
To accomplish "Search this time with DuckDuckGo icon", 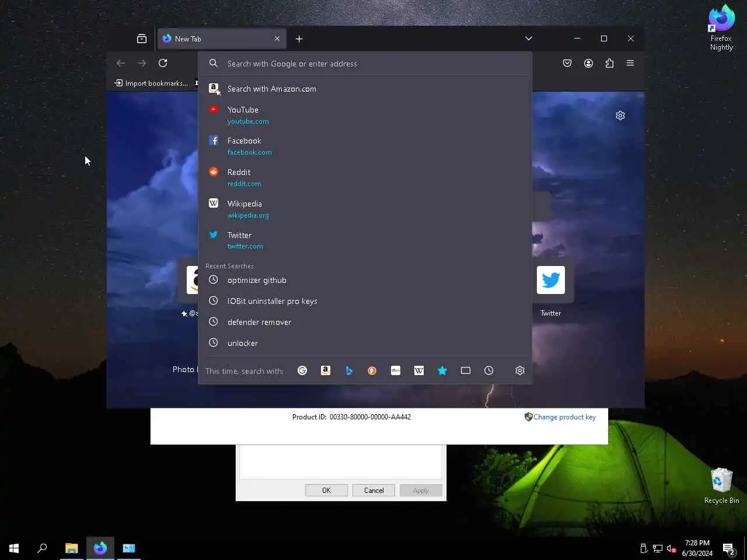I will coord(372,370).
